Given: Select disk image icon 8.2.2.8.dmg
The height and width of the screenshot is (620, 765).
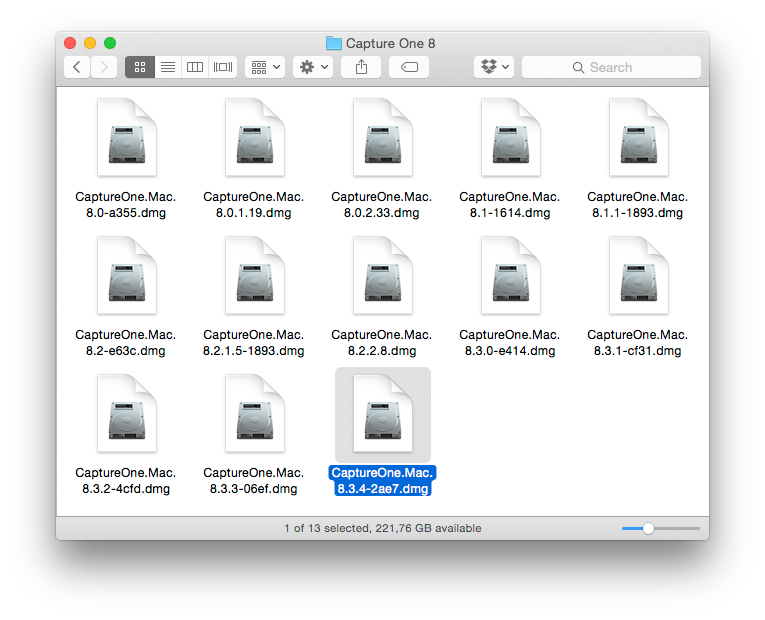Looking at the screenshot, I should [x=383, y=276].
